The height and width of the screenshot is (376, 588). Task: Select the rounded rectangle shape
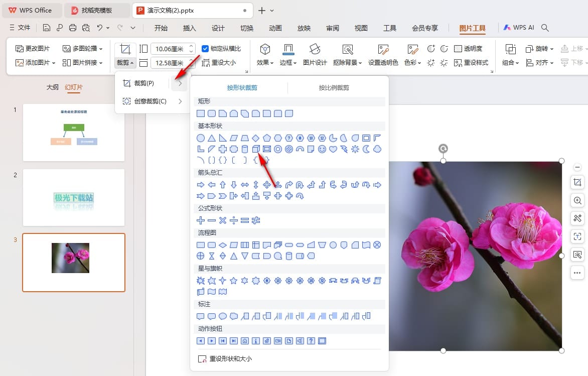pos(212,113)
